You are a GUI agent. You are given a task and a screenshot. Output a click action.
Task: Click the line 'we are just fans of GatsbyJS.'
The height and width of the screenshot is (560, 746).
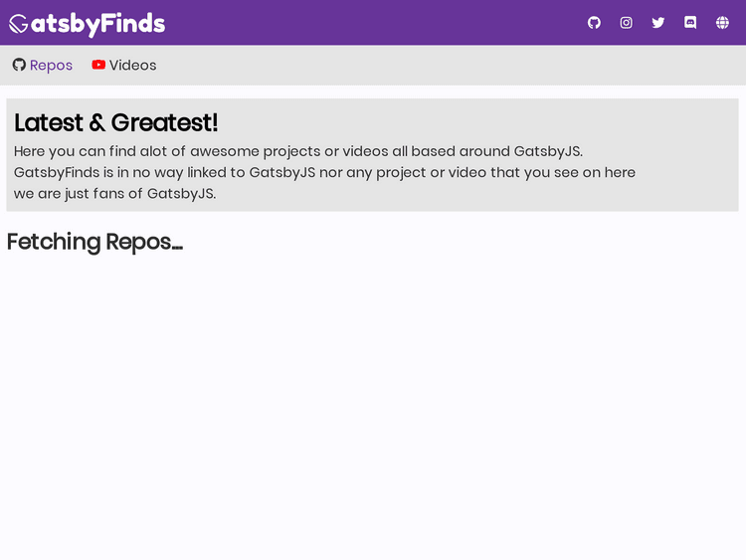[114, 194]
